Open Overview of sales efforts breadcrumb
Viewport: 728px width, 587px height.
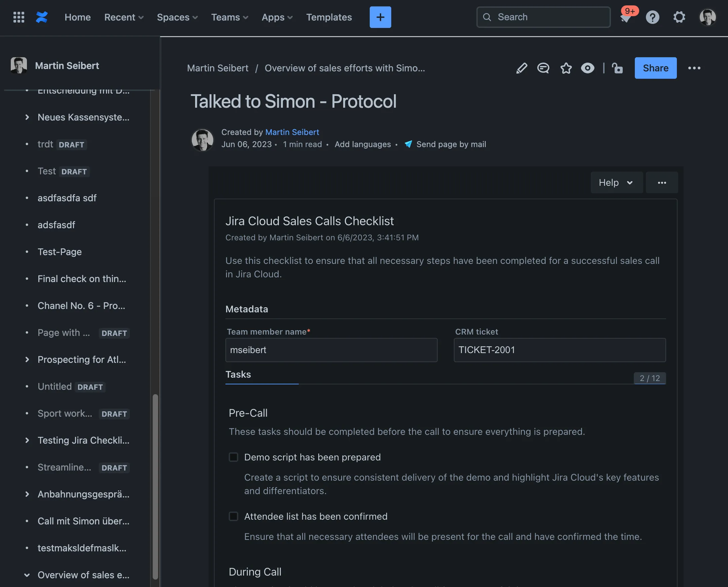[x=345, y=68]
